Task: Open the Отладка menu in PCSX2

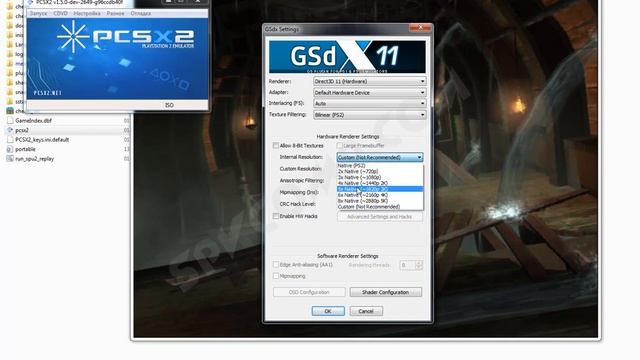Action: 141,13
